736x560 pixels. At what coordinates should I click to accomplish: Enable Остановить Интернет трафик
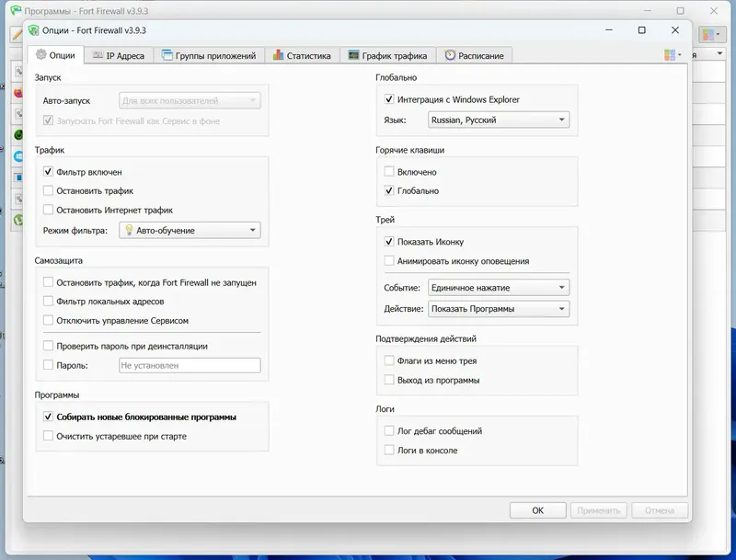tap(48, 210)
